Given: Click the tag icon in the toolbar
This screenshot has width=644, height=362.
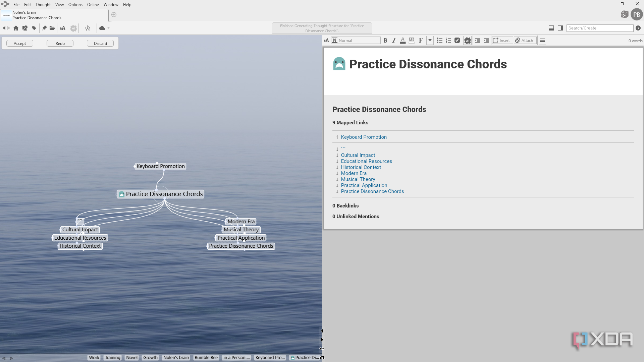Looking at the screenshot, I should (x=34, y=28).
